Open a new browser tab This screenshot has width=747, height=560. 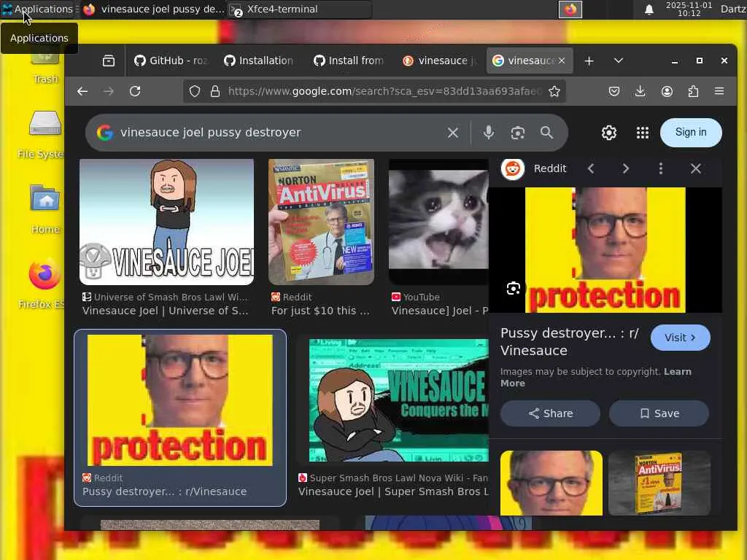589,61
